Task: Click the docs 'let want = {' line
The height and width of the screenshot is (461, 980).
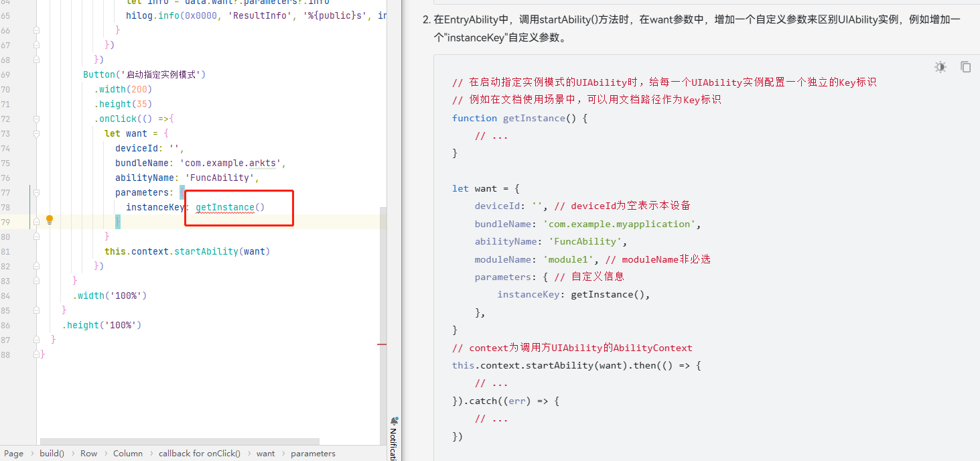Action: [486, 188]
